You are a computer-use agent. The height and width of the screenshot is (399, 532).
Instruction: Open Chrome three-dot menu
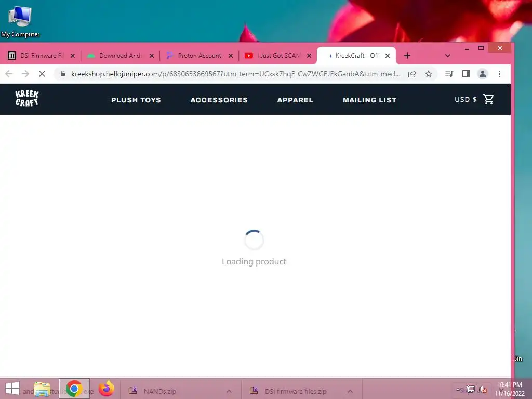coord(499,74)
